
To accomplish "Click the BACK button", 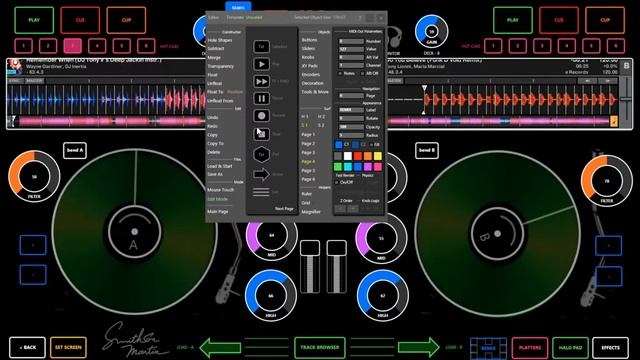I will point(27,347).
